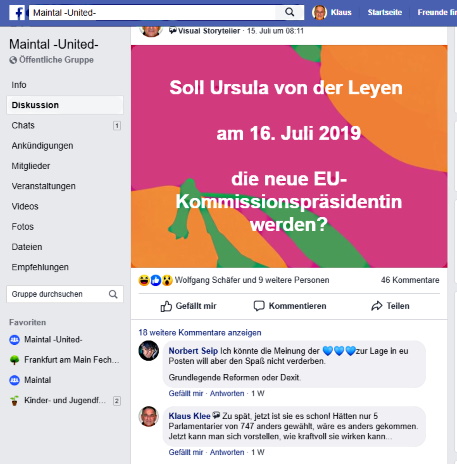
Task: Click the Gefällt mir thumbs-up icon
Action: (166, 306)
